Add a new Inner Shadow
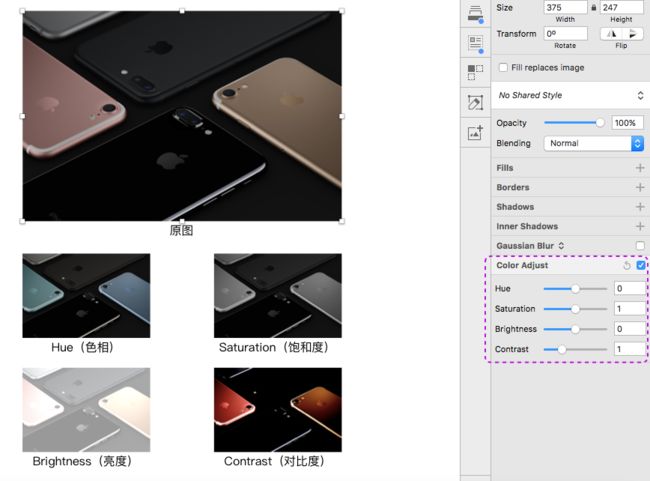Screen dimensions: 650x481 coord(640,226)
